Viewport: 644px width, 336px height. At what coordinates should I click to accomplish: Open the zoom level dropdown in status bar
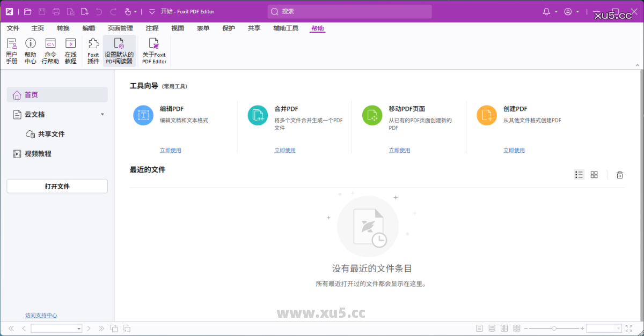[618, 328]
